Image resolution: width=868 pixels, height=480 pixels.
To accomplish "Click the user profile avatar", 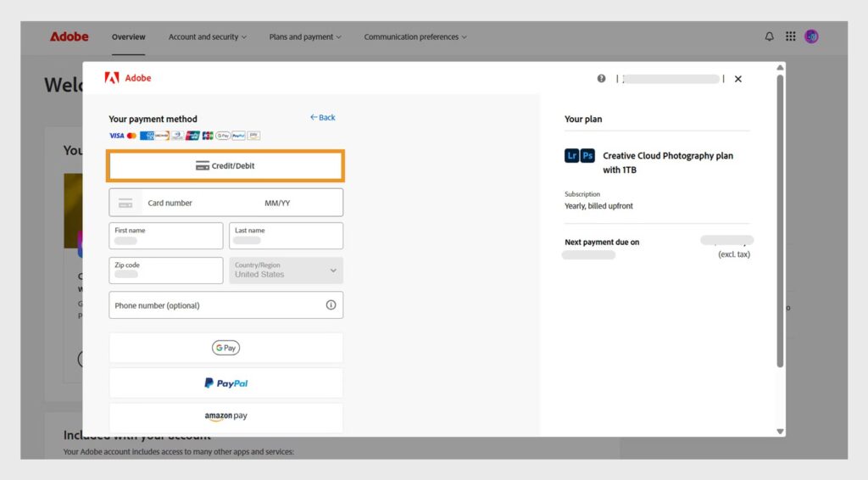I will (811, 36).
